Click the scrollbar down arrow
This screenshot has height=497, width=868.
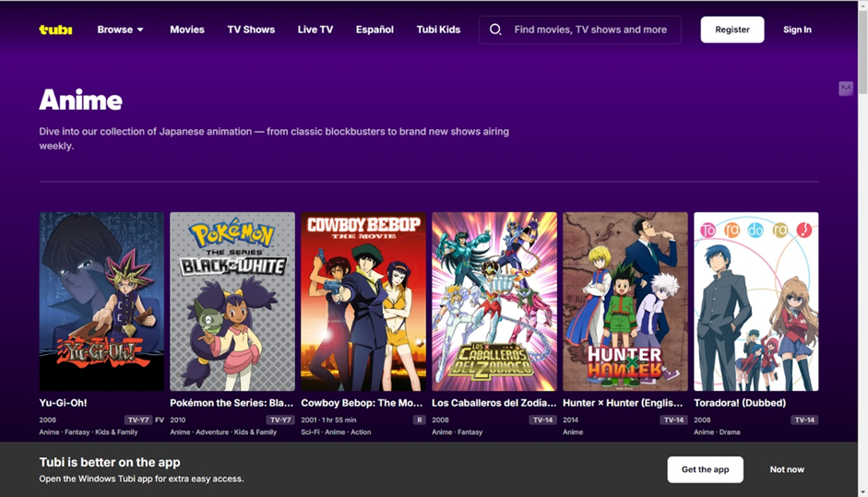[x=862, y=491]
